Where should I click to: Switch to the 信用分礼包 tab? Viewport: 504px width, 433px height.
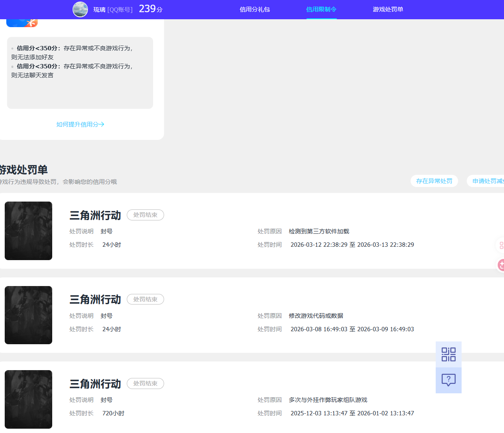254,9
